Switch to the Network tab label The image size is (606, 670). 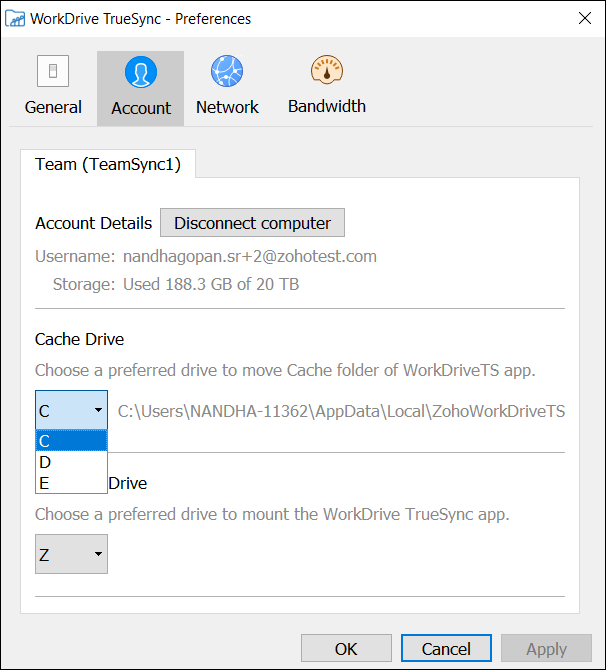[227, 107]
